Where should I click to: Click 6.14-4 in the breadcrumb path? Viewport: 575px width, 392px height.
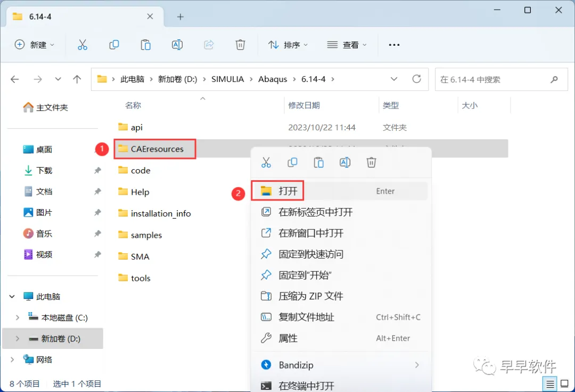pyautogui.click(x=313, y=79)
